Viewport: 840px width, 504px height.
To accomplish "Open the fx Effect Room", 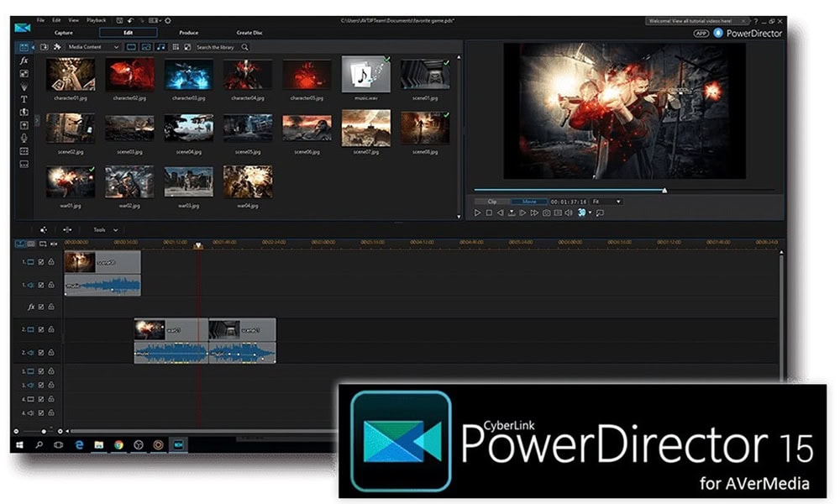I will [24, 60].
